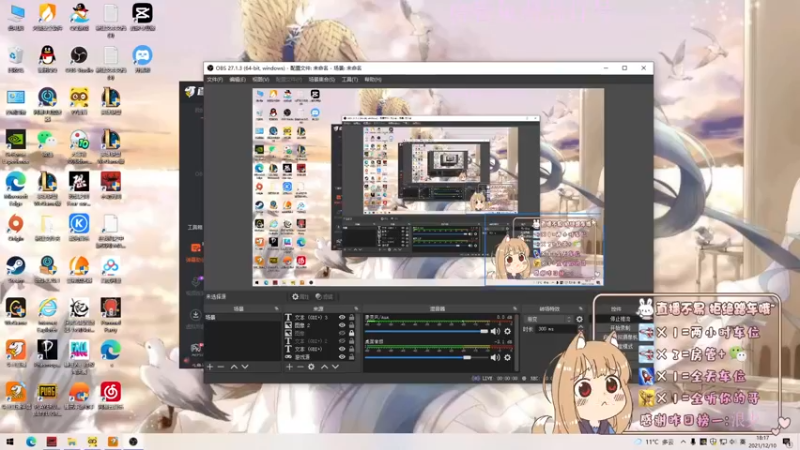
Task: Select the 场景 entry in scenes list
Action: coord(242,317)
